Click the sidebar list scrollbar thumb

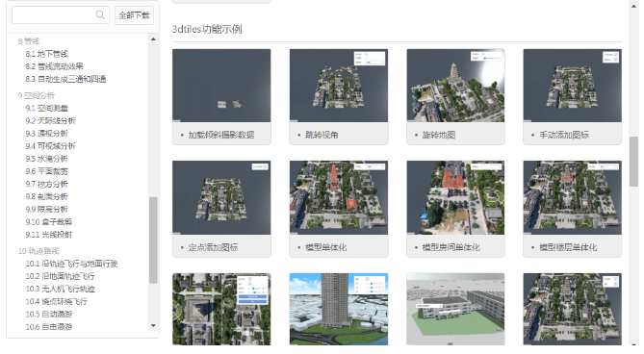pyautogui.click(x=153, y=240)
